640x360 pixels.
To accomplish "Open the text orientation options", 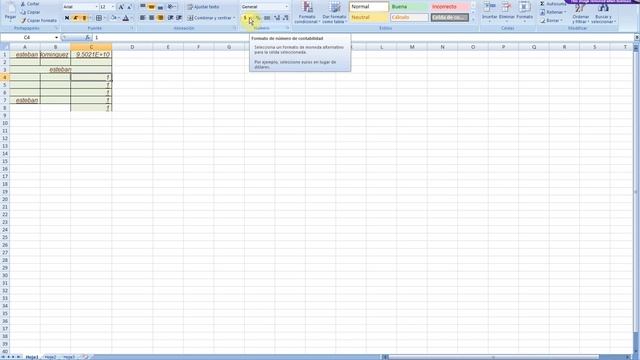I will click(172, 7).
